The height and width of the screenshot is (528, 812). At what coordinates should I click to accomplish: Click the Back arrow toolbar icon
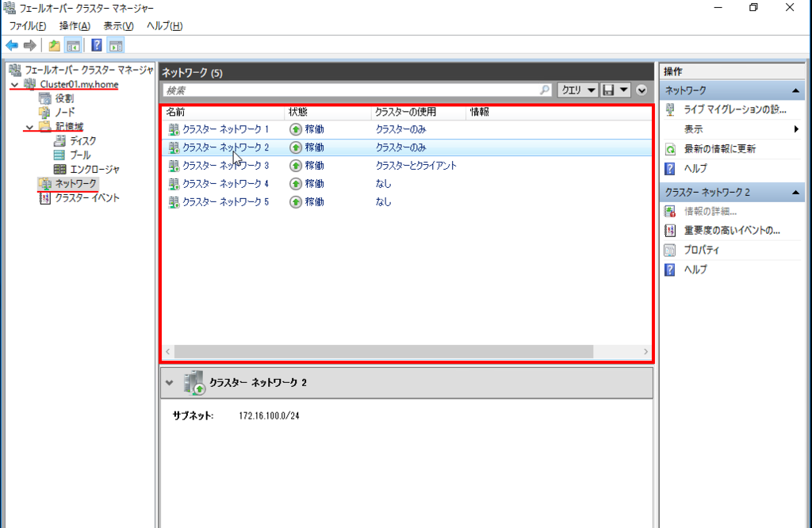pos(12,45)
